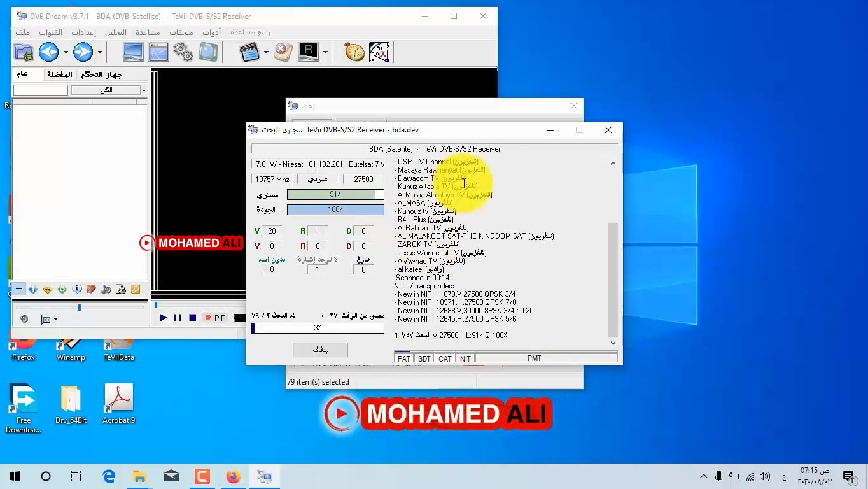Stop playback with the square stop button
This screenshot has width=868, height=489.
[192, 318]
